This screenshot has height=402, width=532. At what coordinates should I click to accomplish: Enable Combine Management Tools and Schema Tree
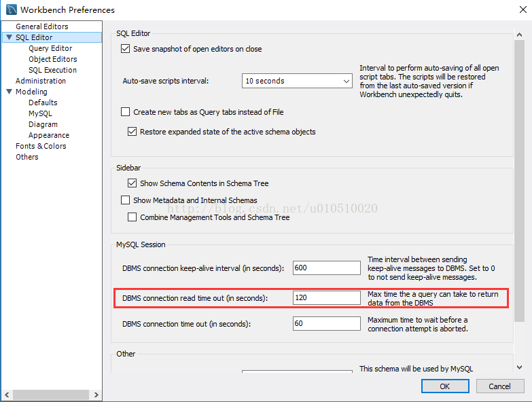pyautogui.click(x=132, y=217)
